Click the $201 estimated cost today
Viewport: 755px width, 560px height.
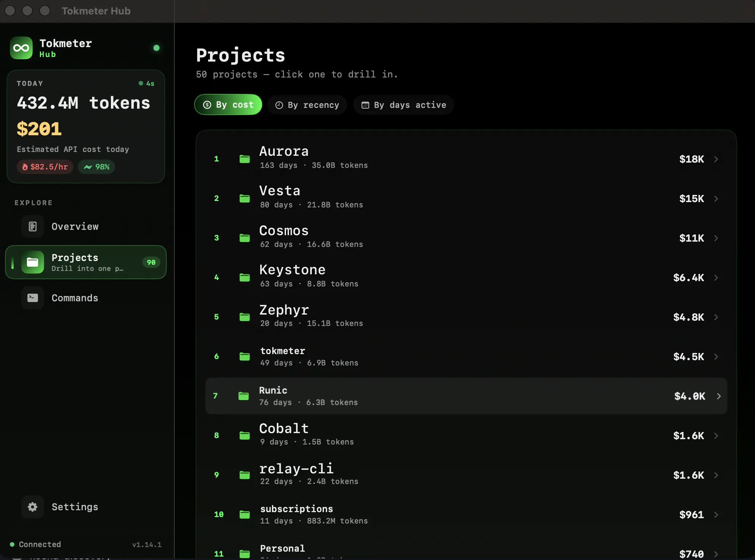click(x=39, y=129)
